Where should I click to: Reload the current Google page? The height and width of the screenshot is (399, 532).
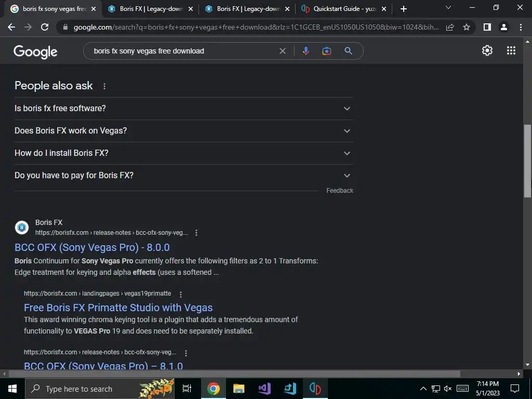(x=45, y=27)
